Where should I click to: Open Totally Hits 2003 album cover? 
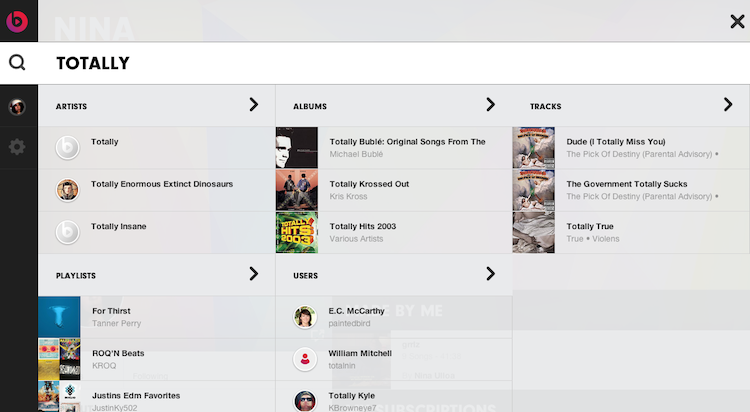click(x=297, y=232)
